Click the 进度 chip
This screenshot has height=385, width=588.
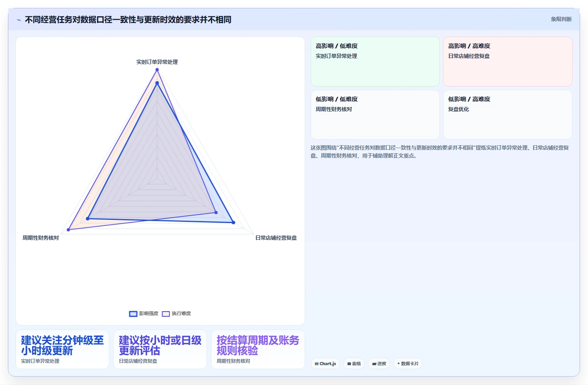tap(379, 364)
